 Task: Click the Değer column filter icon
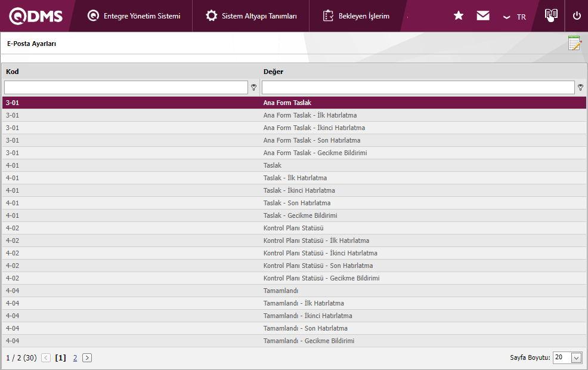click(580, 88)
